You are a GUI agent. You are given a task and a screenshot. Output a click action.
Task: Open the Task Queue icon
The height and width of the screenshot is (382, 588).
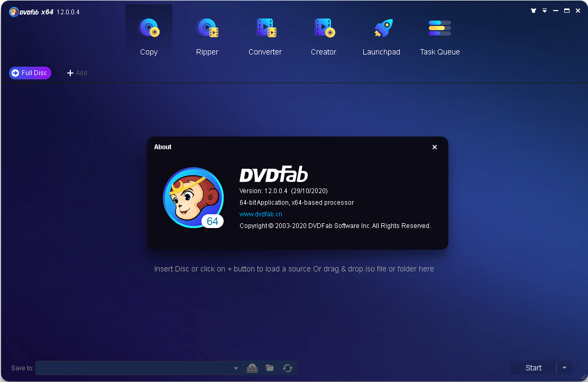click(x=439, y=28)
